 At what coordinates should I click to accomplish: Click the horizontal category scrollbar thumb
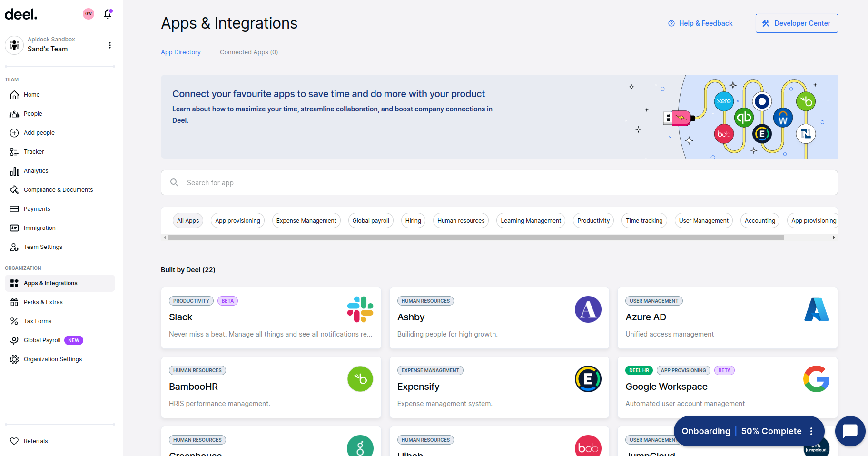point(476,237)
